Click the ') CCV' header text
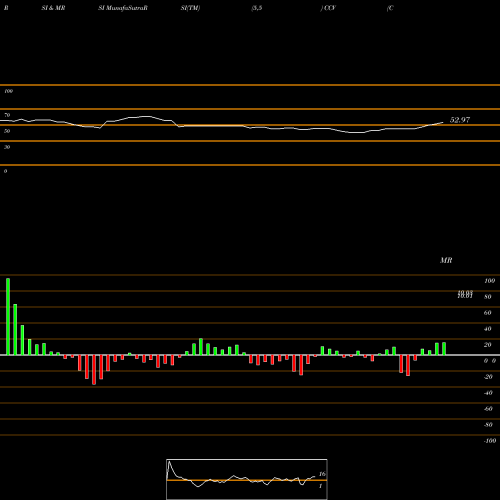 (x=328, y=8)
